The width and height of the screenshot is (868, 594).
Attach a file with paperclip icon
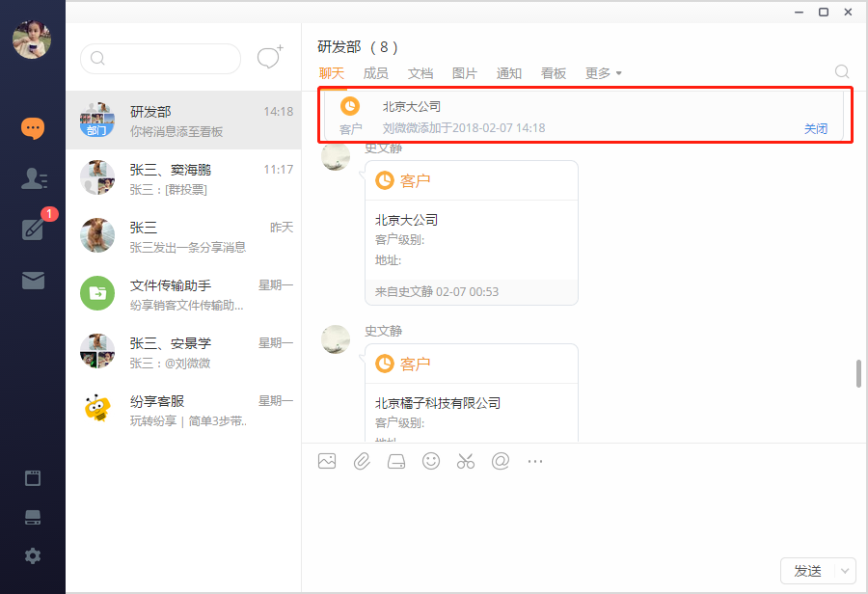pos(362,461)
